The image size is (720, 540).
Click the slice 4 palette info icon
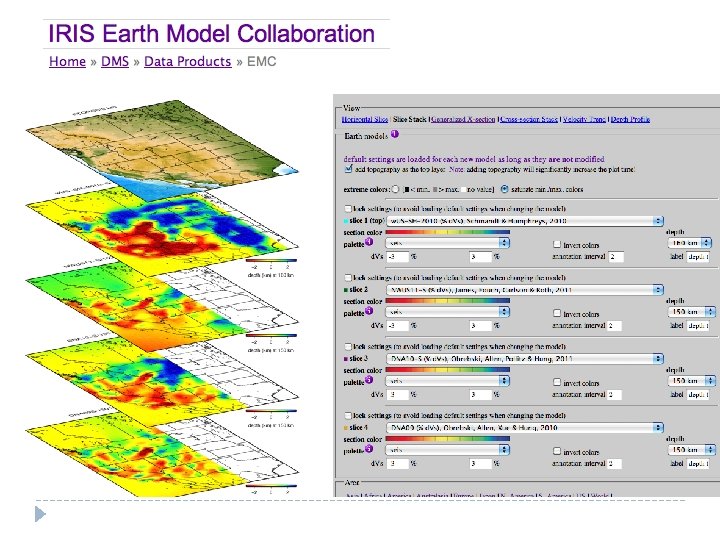pyautogui.click(x=369, y=449)
